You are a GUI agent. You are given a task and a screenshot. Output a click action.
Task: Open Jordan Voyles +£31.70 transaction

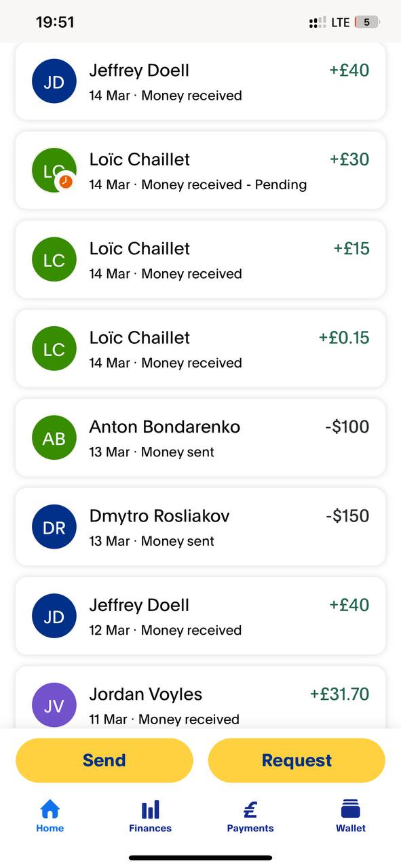[x=200, y=698]
